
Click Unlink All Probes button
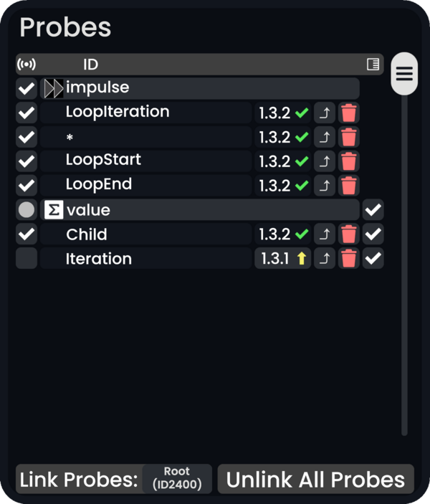(x=315, y=479)
